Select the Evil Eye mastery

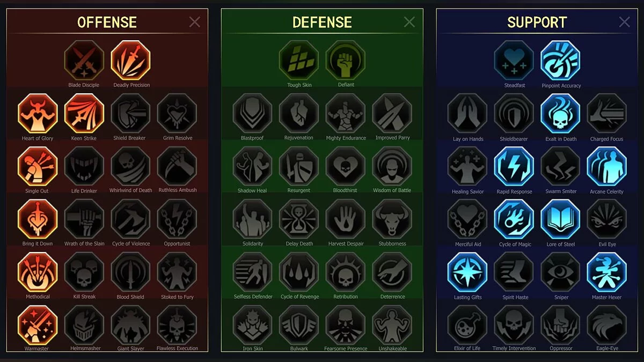[607, 219]
